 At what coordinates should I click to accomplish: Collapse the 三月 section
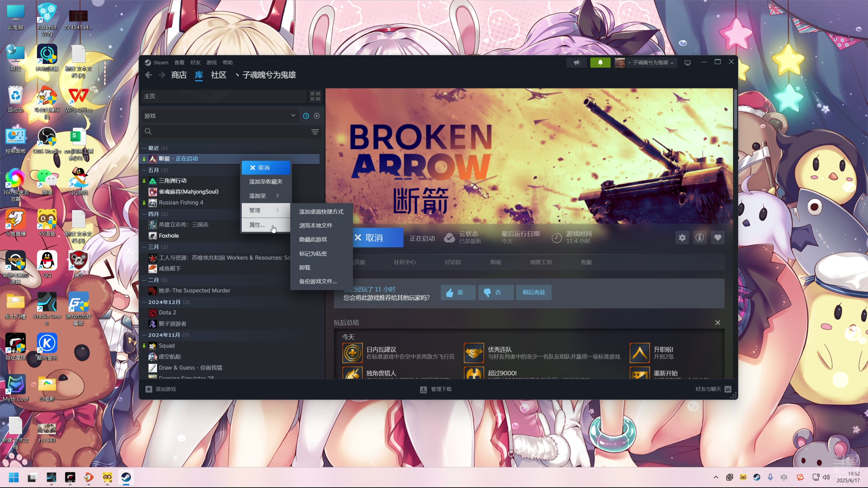144,247
